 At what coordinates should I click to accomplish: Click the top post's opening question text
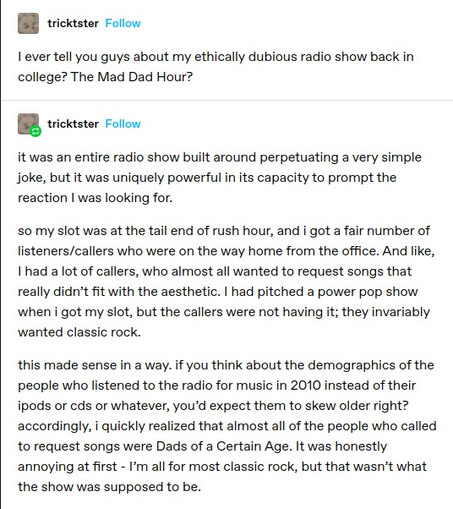(x=216, y=67)
